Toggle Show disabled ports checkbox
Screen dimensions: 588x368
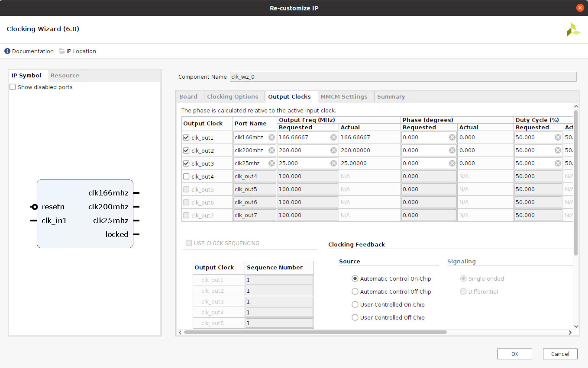point(13,87)
